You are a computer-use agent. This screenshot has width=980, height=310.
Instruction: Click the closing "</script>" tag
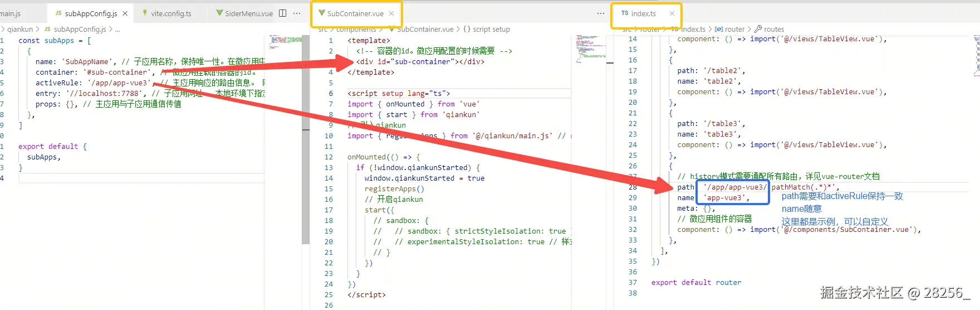pyautogui.click(x=367, y=295)
